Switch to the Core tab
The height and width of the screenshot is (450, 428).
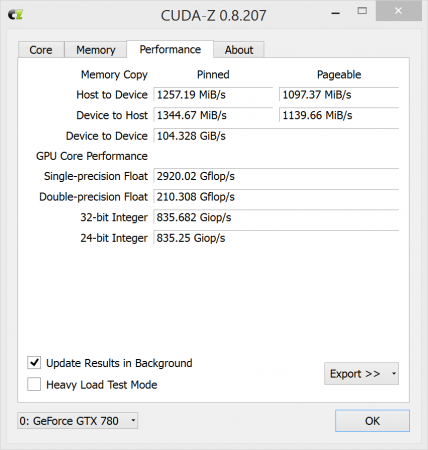point(41,50)
